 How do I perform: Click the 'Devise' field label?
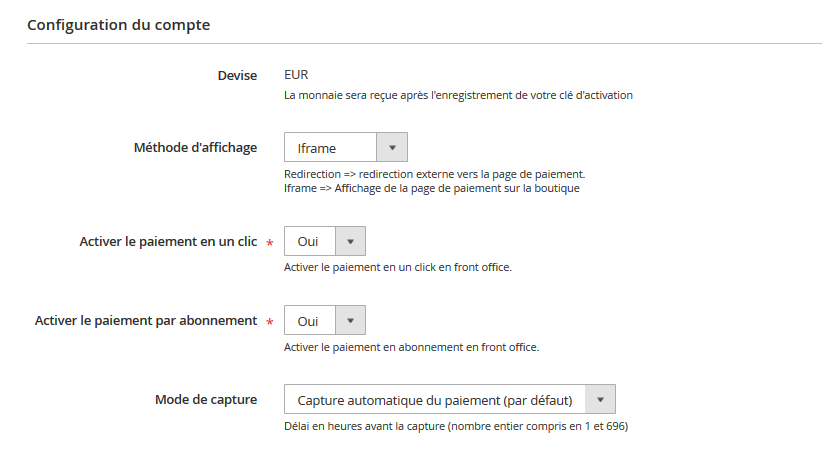click(x=237, y=75)
